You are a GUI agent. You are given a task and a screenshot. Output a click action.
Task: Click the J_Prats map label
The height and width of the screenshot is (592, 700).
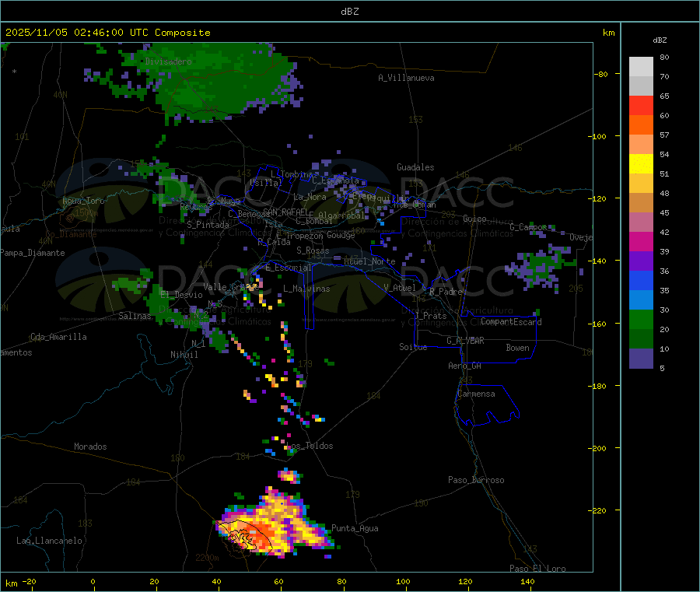point(431,315)
